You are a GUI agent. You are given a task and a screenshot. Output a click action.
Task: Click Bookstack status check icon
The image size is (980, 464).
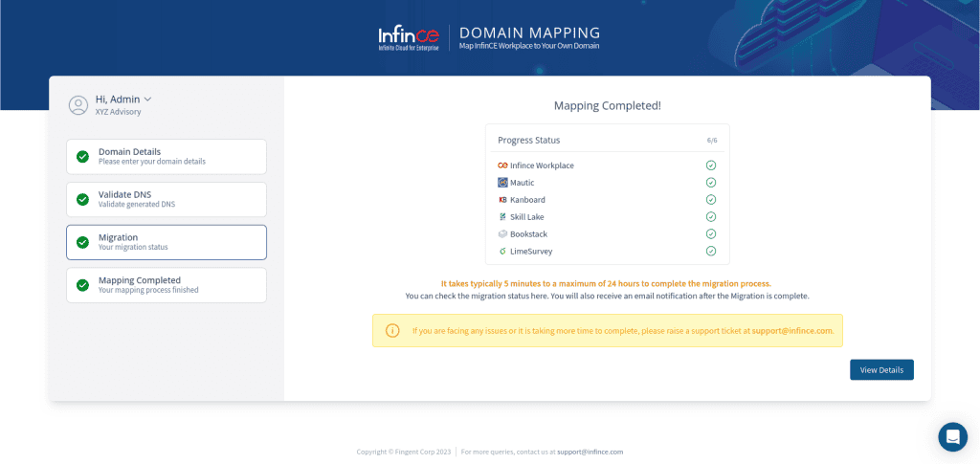pos(711,233)
